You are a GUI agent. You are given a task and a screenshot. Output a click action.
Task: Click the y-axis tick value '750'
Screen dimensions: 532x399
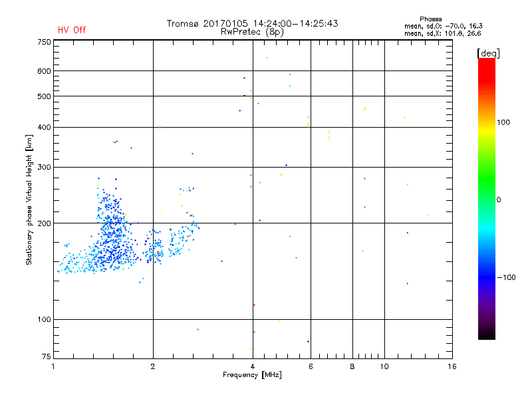(x=44, y=42)
